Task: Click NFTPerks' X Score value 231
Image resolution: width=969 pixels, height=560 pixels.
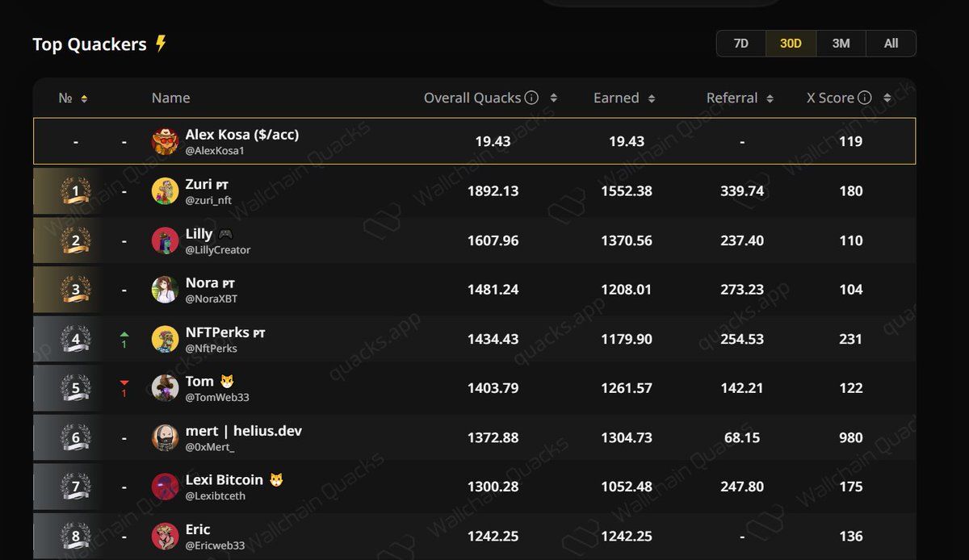Action: pyautogui.click(x=851, y=339)
